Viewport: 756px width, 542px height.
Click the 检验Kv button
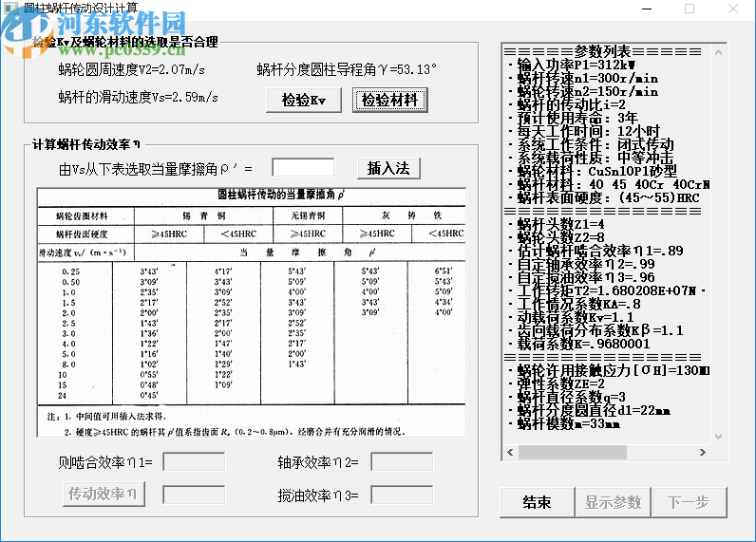coord(304,101)
